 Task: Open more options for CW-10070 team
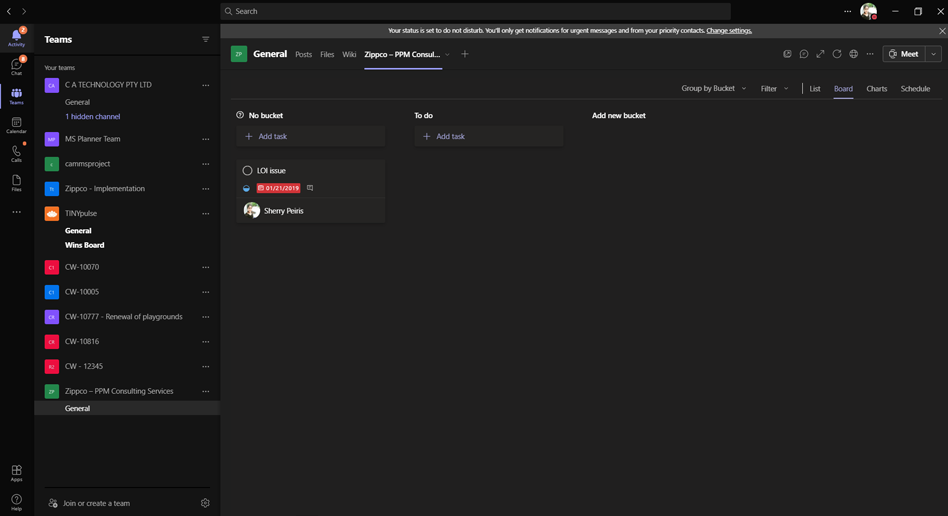pos(206,267)
